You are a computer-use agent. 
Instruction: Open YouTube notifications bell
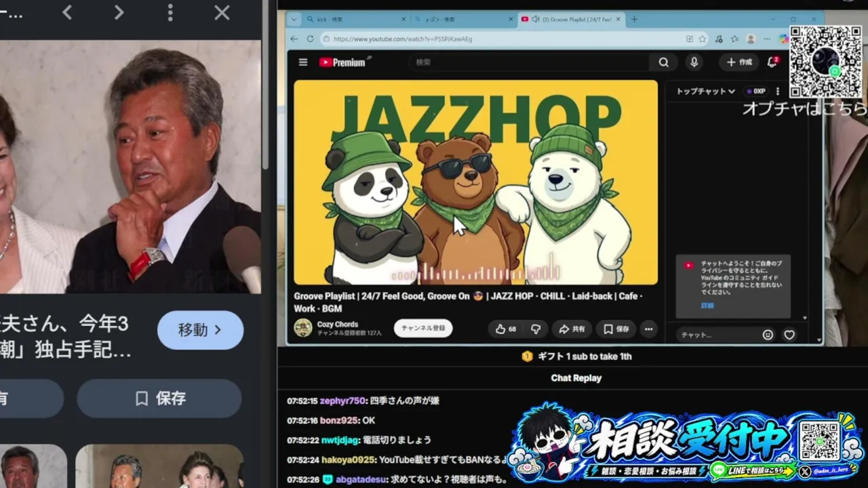[x=772, y=62]
